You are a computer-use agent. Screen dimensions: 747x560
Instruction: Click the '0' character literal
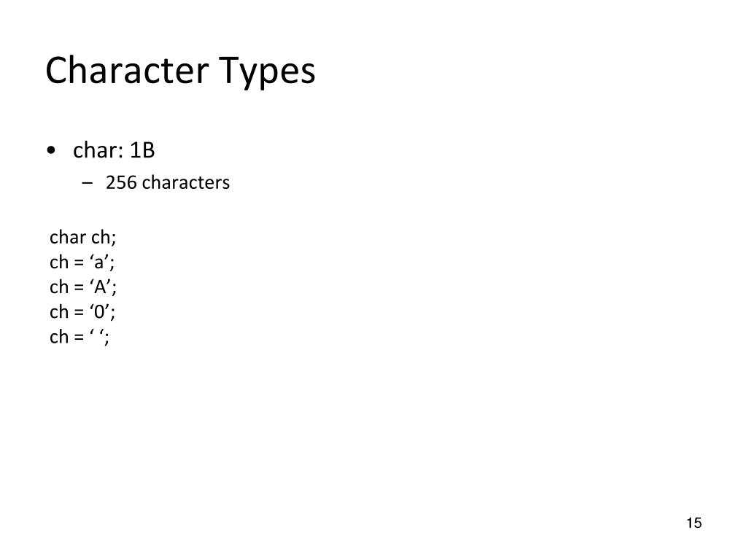click(x=99, y=312)
